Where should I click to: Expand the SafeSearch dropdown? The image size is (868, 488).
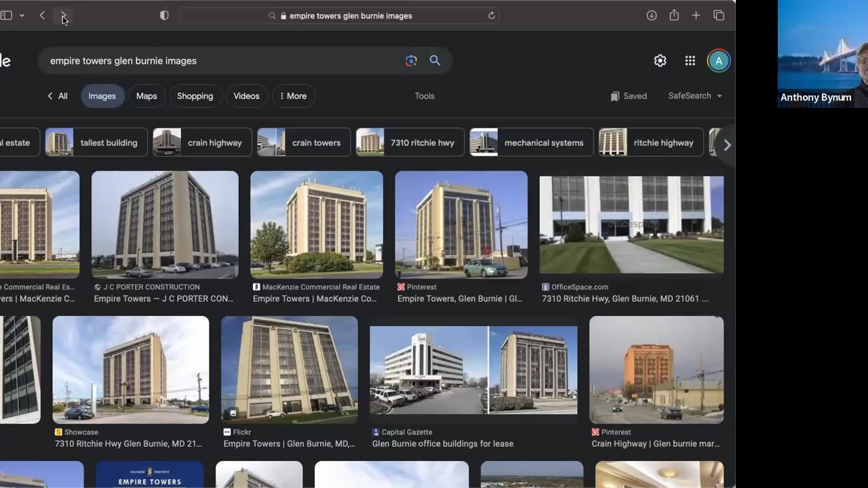(694, 96)
